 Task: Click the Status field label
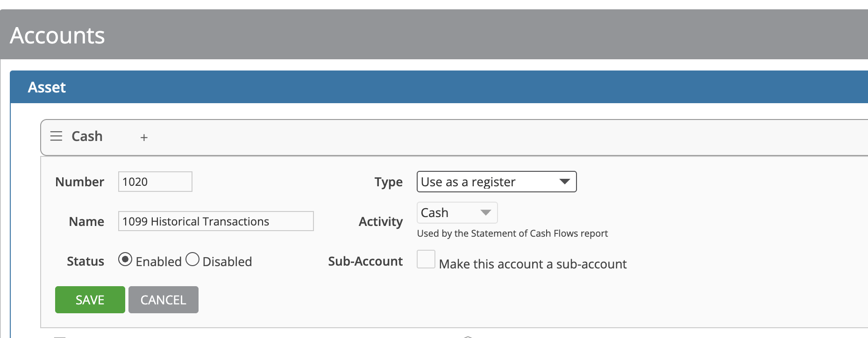tap(85, 261)
